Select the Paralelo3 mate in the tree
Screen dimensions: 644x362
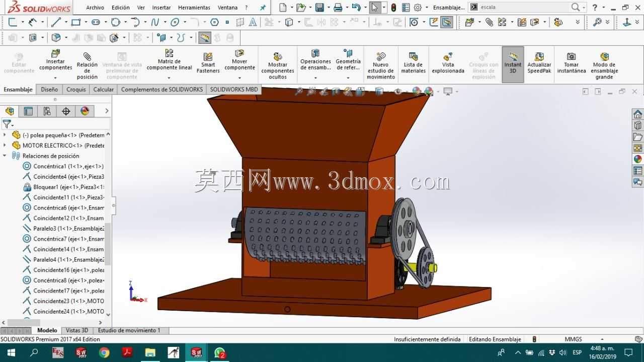coord(63,228)
